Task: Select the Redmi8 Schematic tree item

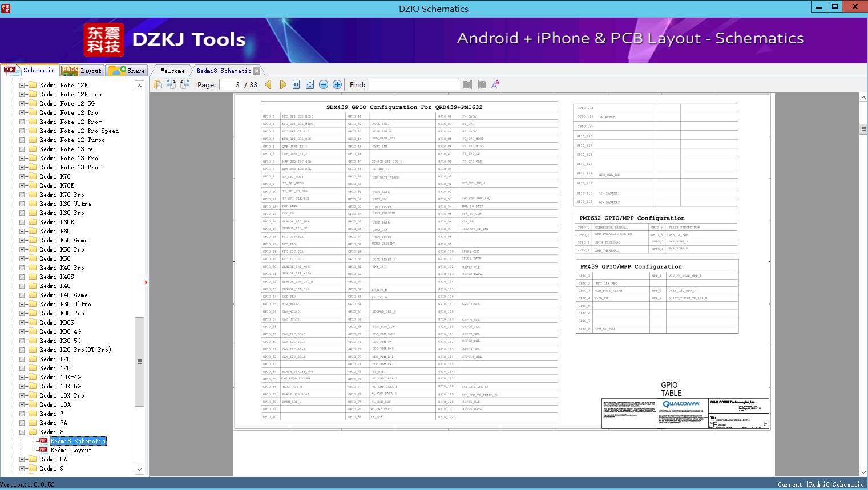Action: [78, 441]
